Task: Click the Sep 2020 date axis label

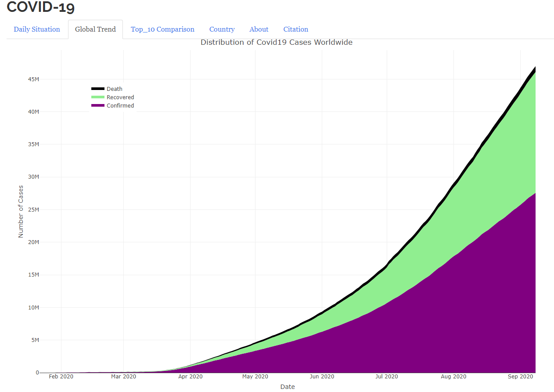Action: [x=520, y=377]
